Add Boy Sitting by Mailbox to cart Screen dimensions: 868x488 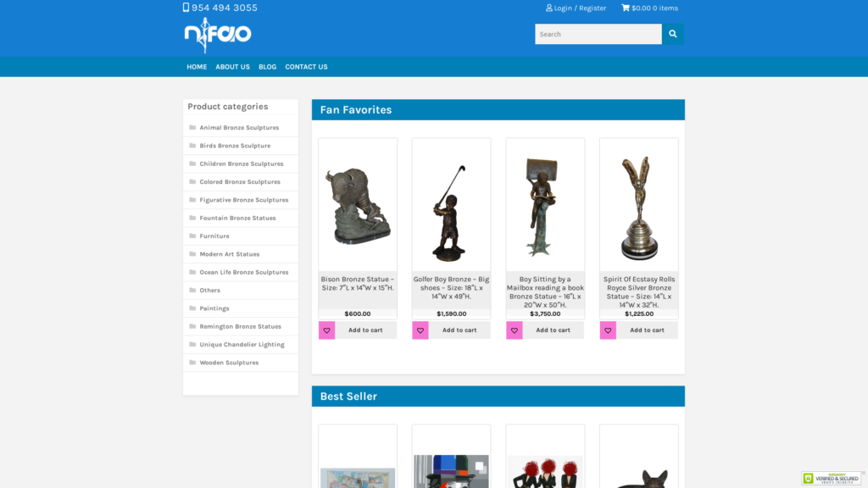pyautogui.click(x=553, y=330)
